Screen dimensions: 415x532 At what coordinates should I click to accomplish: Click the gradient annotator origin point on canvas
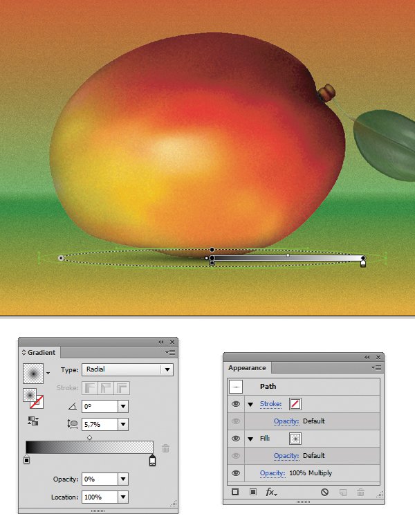point(212,258)
